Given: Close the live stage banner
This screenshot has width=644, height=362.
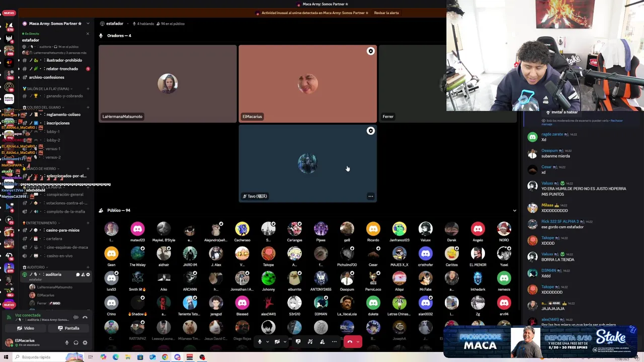Looking at the screenshot, I should pyautogui.click(x=88, y=34).
